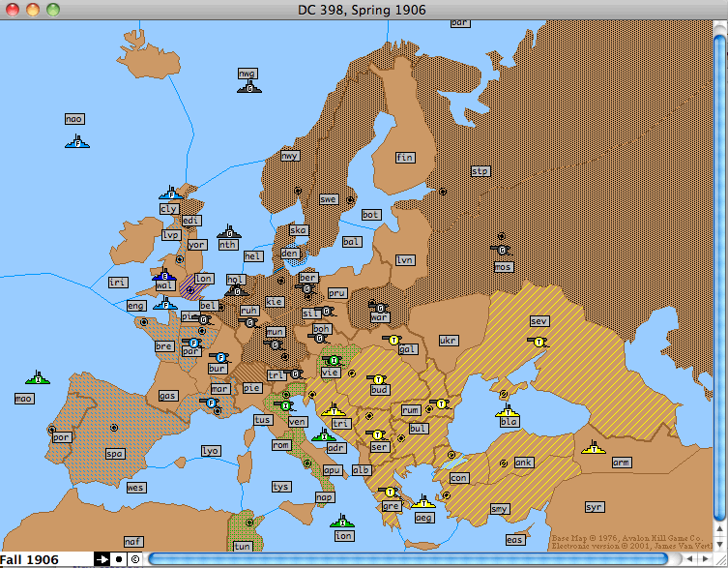Screen dimensions: 728x568
Task: Click the den province label
Action: (290, 254)
